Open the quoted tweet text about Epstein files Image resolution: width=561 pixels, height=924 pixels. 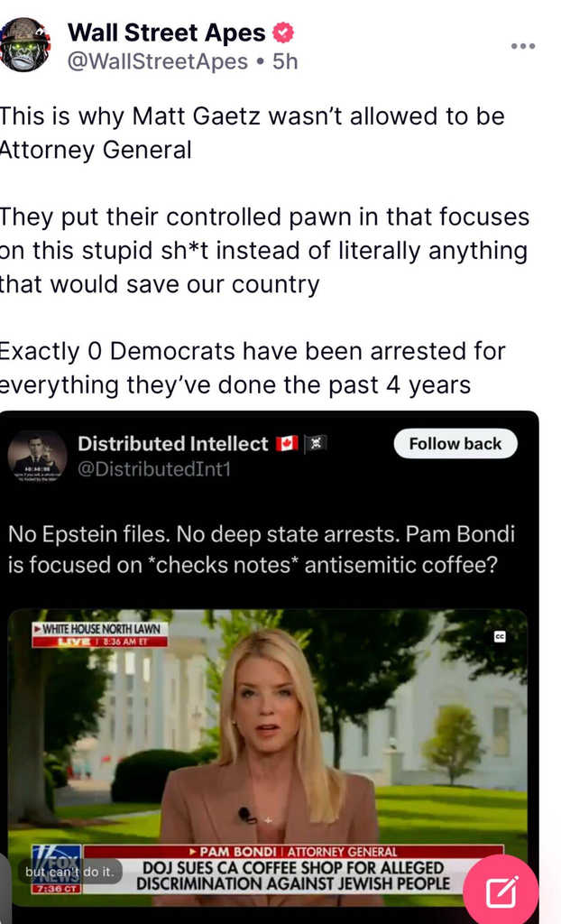pos(262,550)
